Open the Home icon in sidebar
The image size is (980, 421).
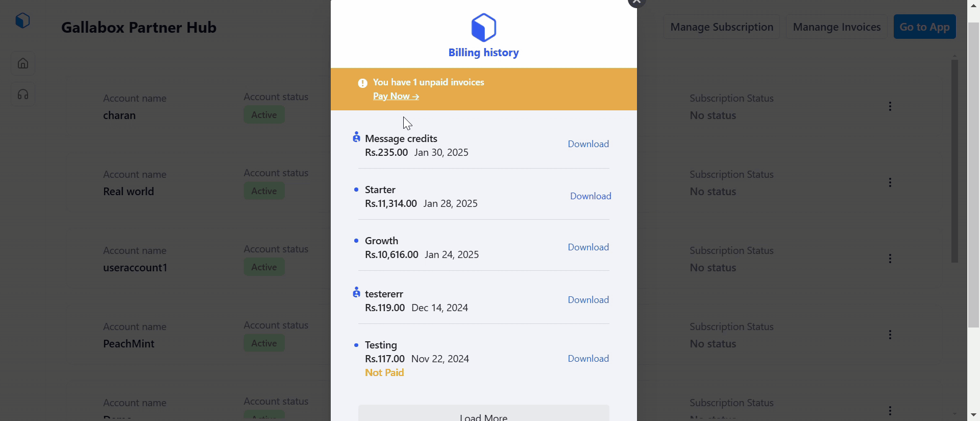(23, 63)
